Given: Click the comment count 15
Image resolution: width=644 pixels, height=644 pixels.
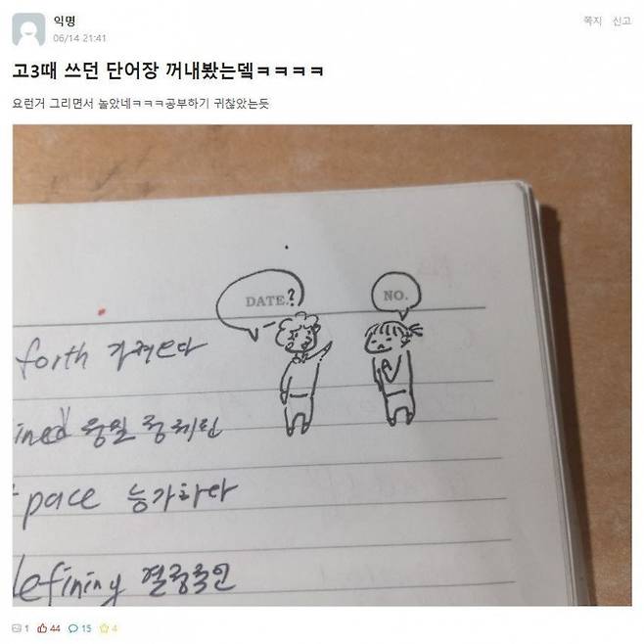Looking at the screenshot, I should point(86,628).
